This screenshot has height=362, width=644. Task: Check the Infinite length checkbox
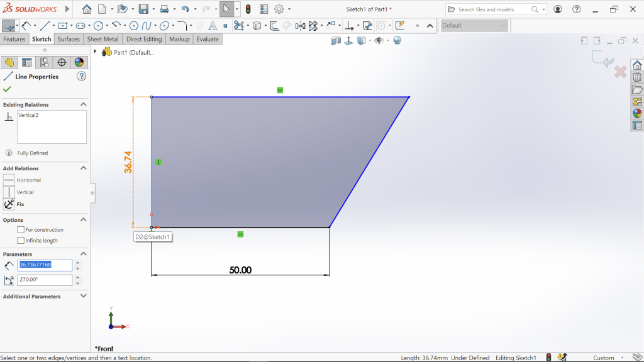tap(21, 241)
